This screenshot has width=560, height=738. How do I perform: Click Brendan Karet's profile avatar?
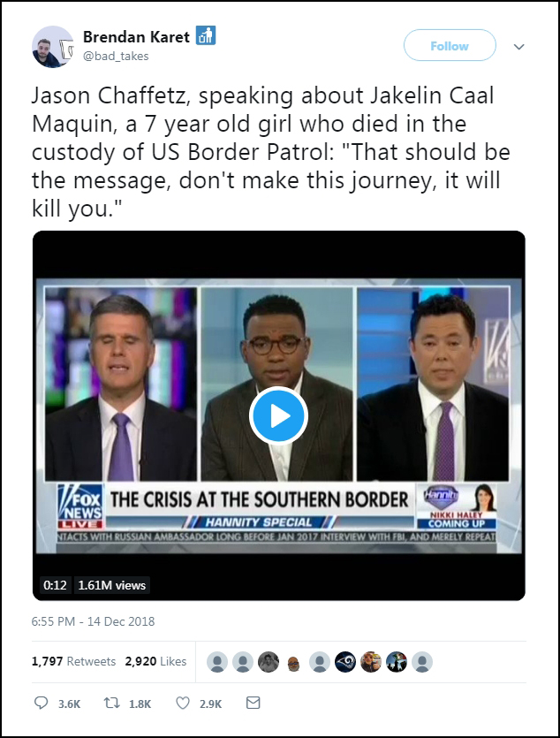pyautogui.click(x=52, y=46)
